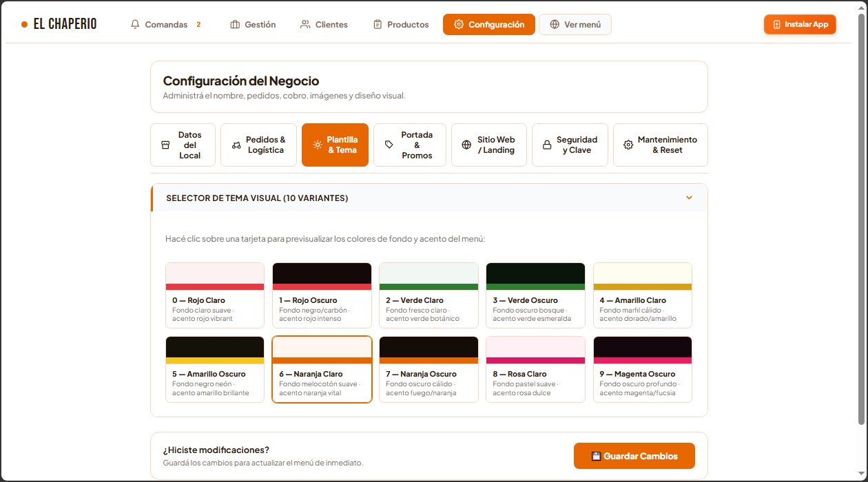Screen dimensions: 868x482
Task: Collapse the Selector de Tema Visual chevron
Action: coord(689,198)
